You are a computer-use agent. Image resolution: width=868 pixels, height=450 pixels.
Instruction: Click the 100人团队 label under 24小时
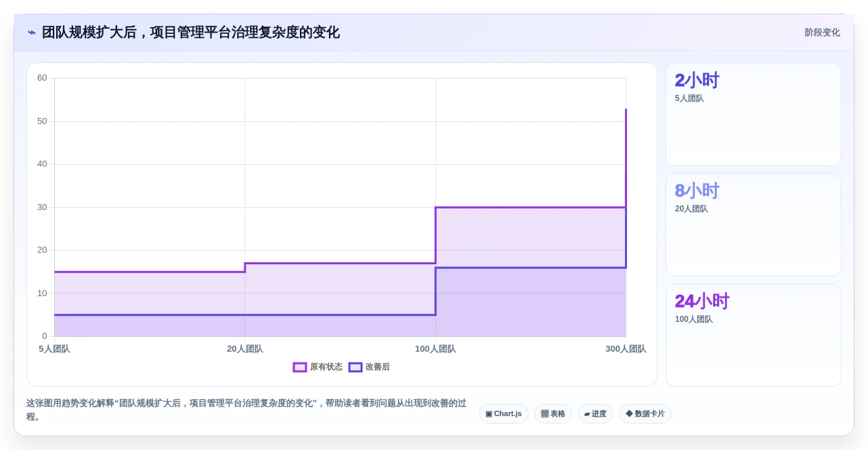(694, 319)
